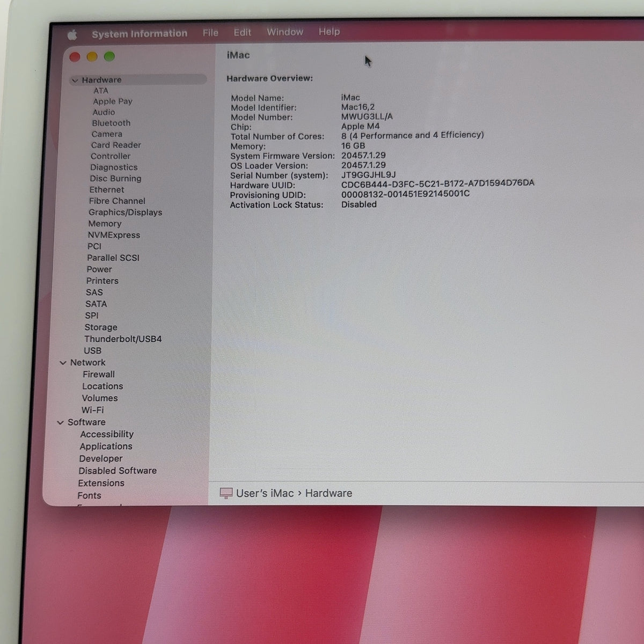Select NVMExpress in the sidebar
The height and width of the screenshot is (644, 644).
pos(114,235)
